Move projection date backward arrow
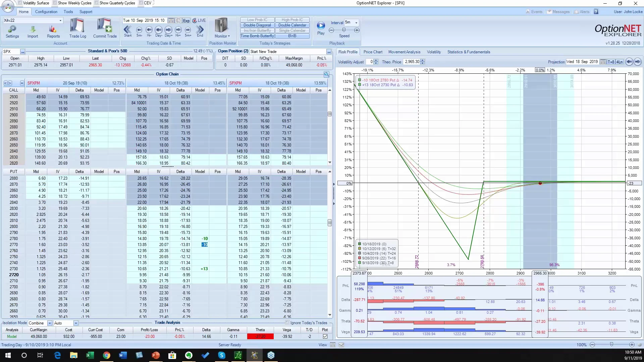Screen dimensions: 644x362 629,62
